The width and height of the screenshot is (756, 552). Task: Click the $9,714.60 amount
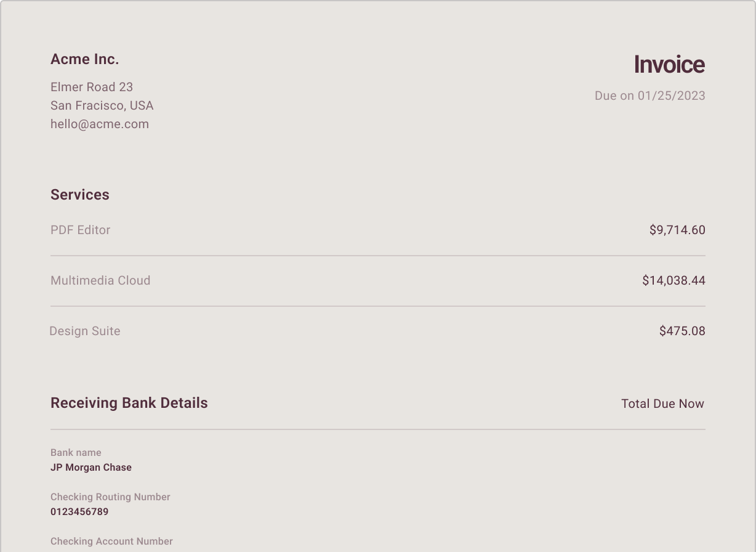(x=677, y=230)
